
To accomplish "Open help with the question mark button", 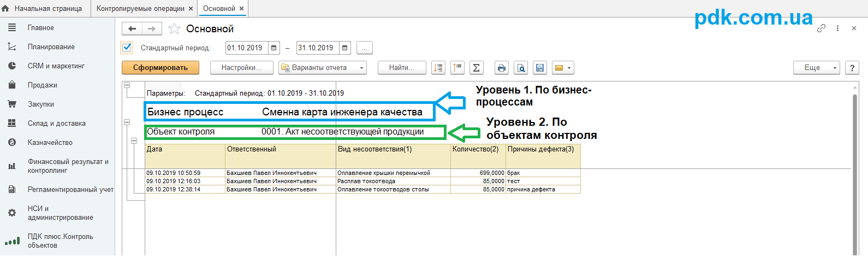I will 852,68.
